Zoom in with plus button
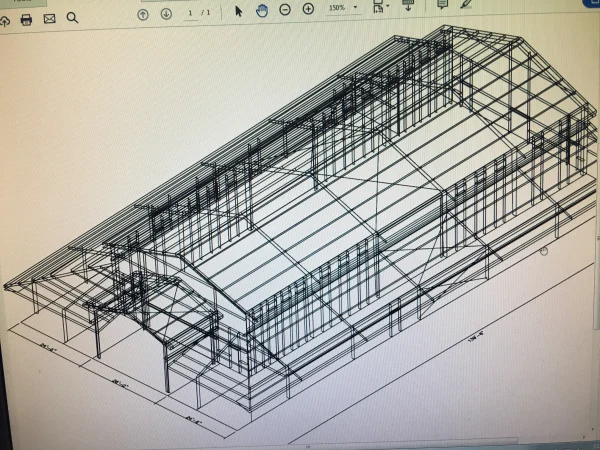This screenshot has height=450, width=600. coord(308,9)
